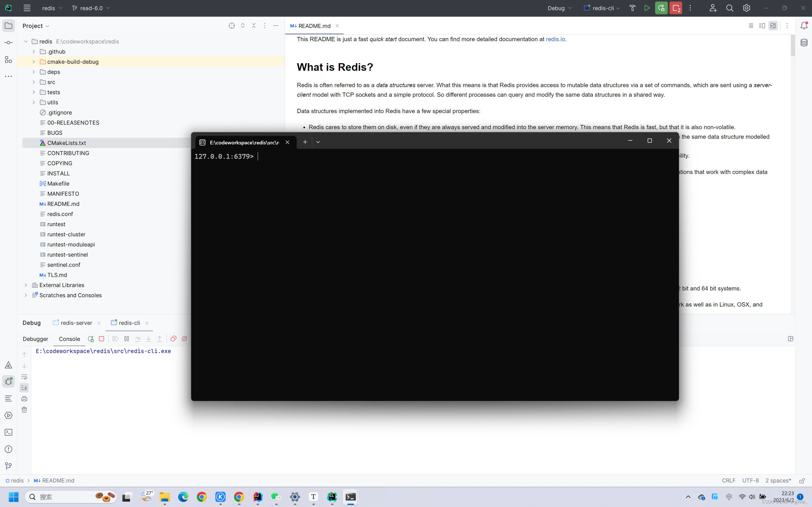812x507 pixels.
Task: Switch to preview-only markdown view
Action: 773,26
